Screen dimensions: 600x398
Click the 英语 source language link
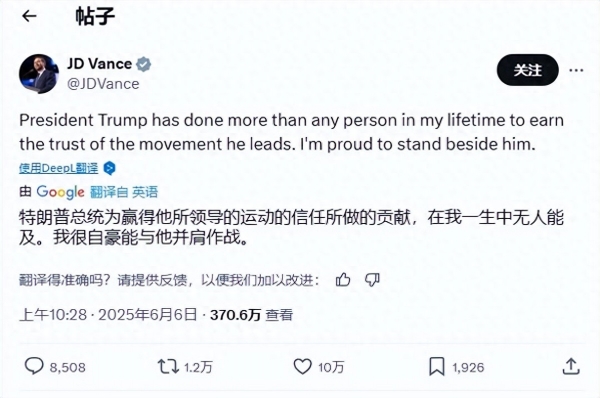click(x=145, y=192)
